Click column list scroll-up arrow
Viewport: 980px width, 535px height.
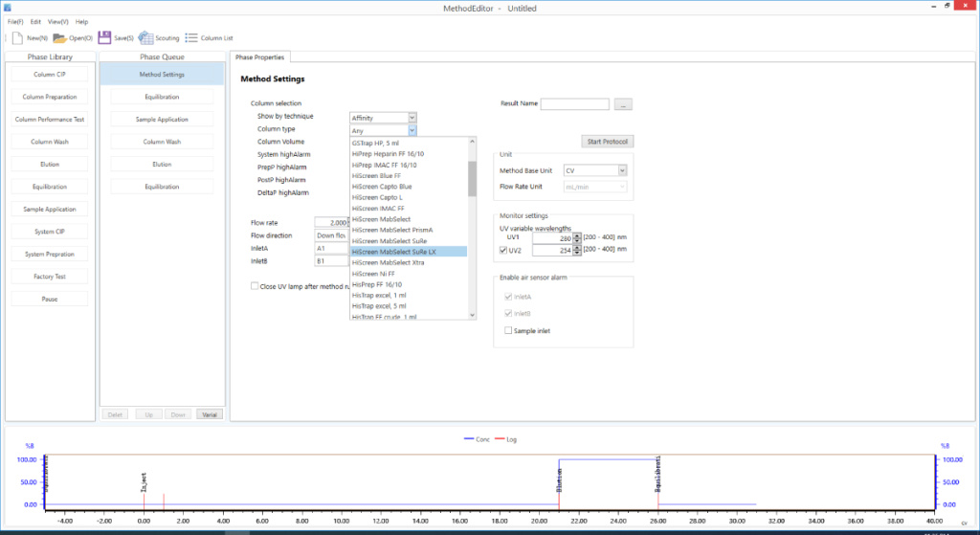472,142
